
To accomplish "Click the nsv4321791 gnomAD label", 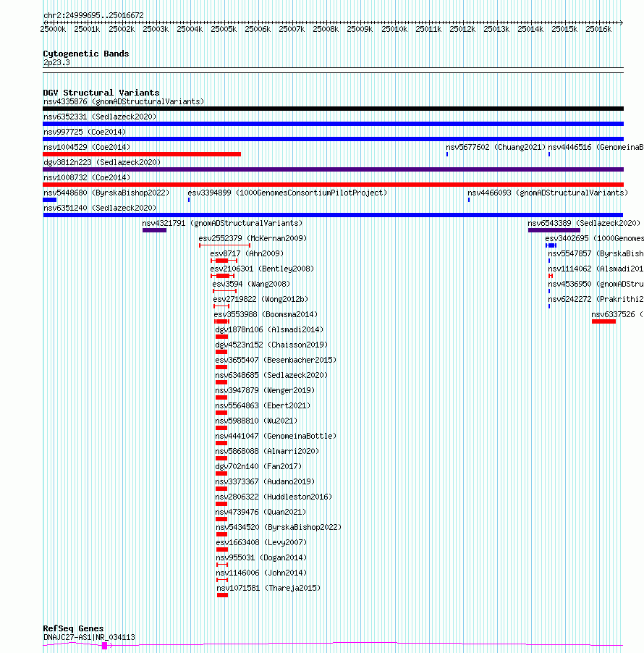I will 222,223.
